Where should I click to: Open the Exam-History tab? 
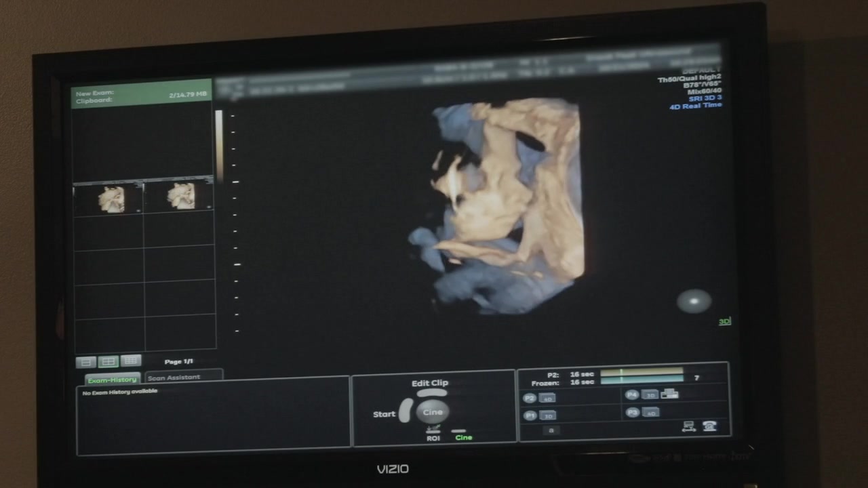pyautogui.click(x=112, y=380)
